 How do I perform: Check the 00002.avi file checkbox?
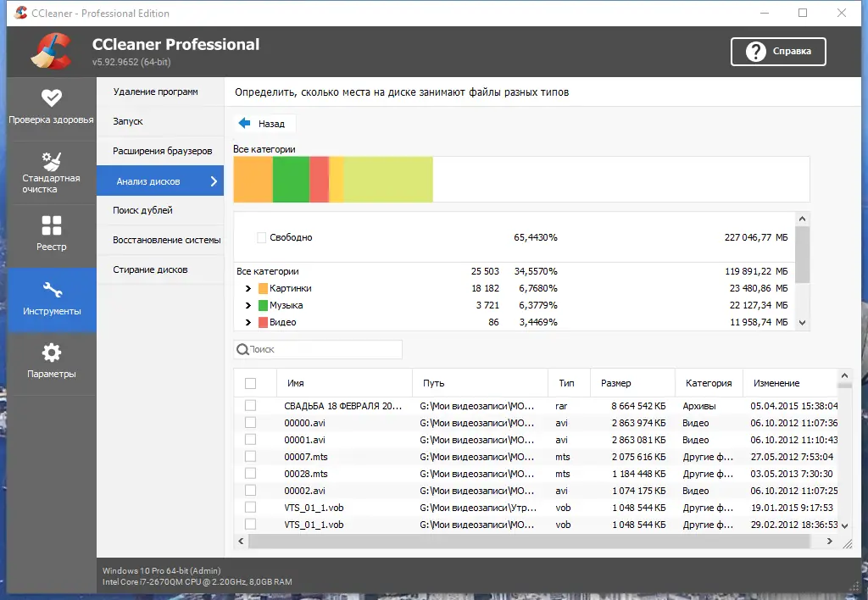point(251,491)
